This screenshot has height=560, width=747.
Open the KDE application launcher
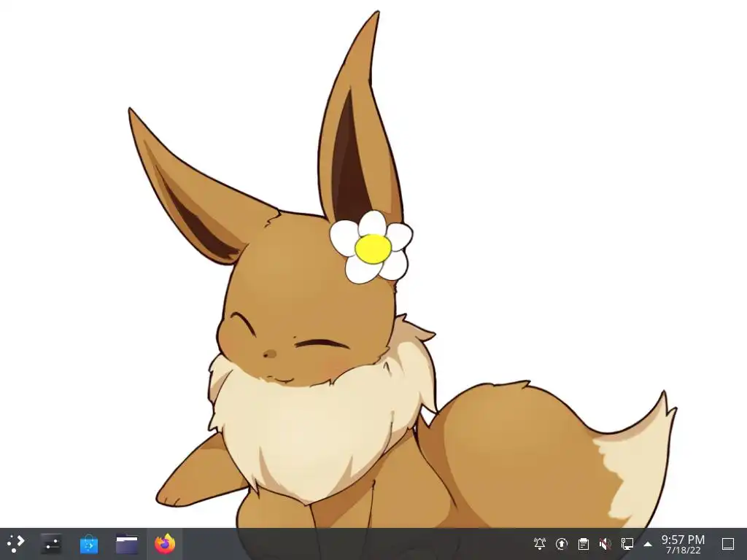[x=15, y=544]
